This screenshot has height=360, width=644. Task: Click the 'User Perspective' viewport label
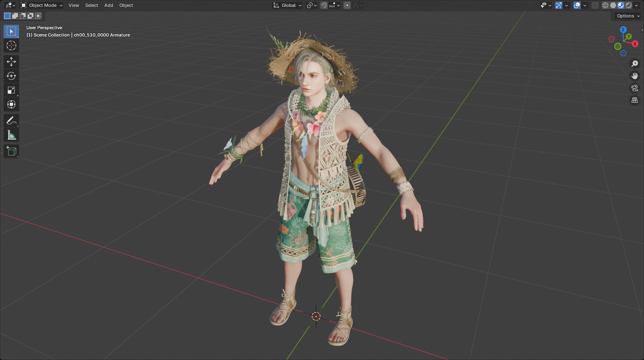(44, 28)
